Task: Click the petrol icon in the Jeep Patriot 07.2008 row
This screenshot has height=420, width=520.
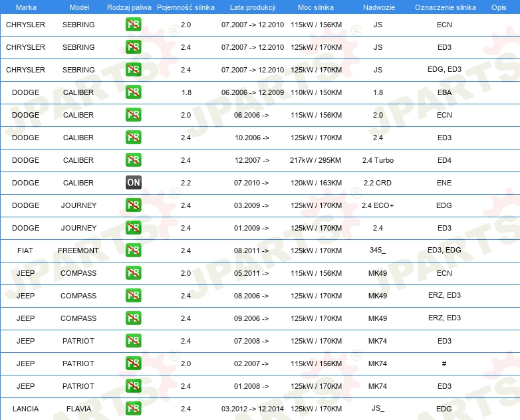Action: tap(133, 340)
